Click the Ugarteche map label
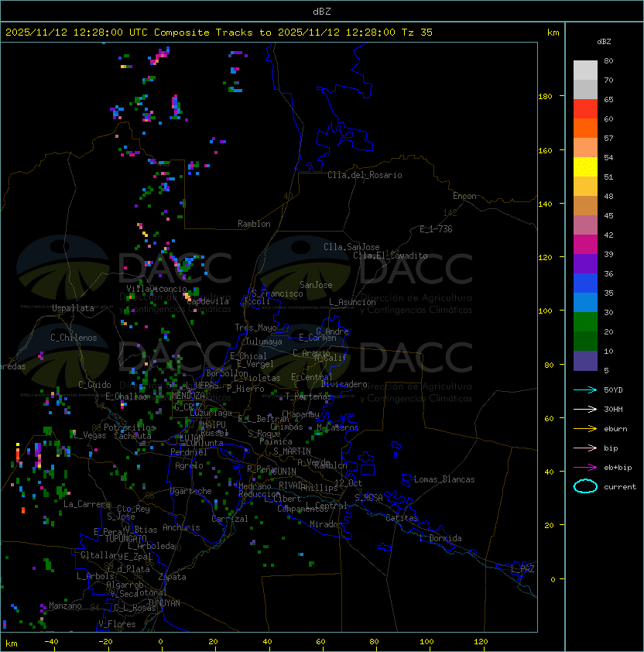The height and width of the screenshot is (652, 644). [191, 491]
